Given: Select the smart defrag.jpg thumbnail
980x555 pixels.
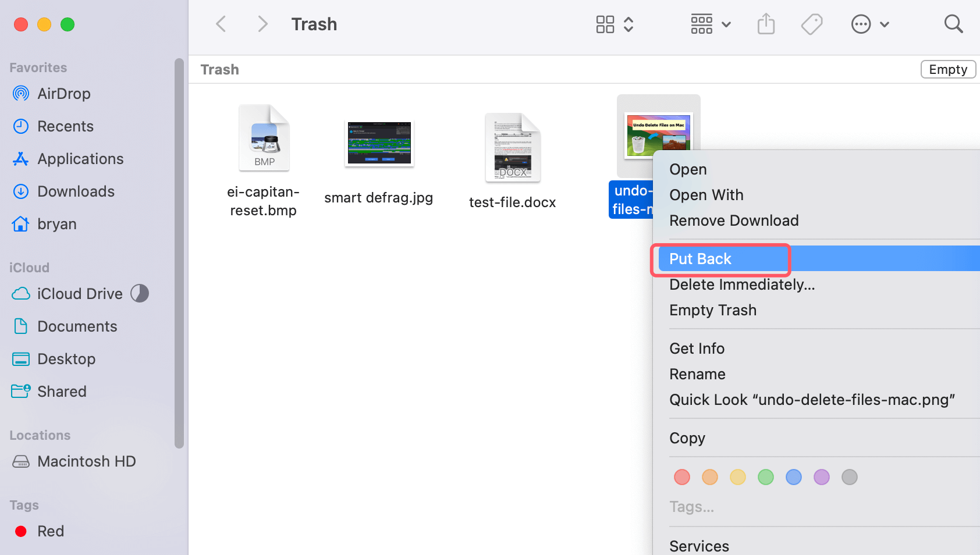Looking at the screenshot, I should click(x=379, y=143).
